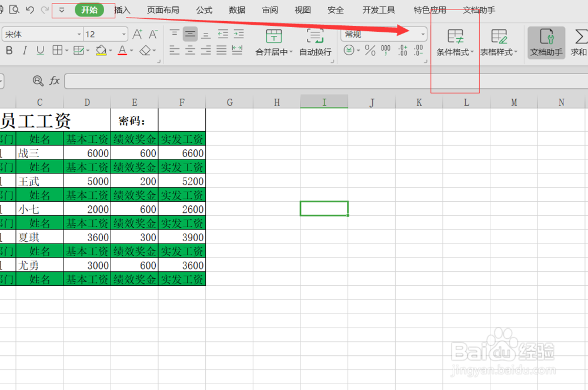588x390 pixels.
Task: Expand the 条件格式 dropdown arrow
Action: coord(472,52)
